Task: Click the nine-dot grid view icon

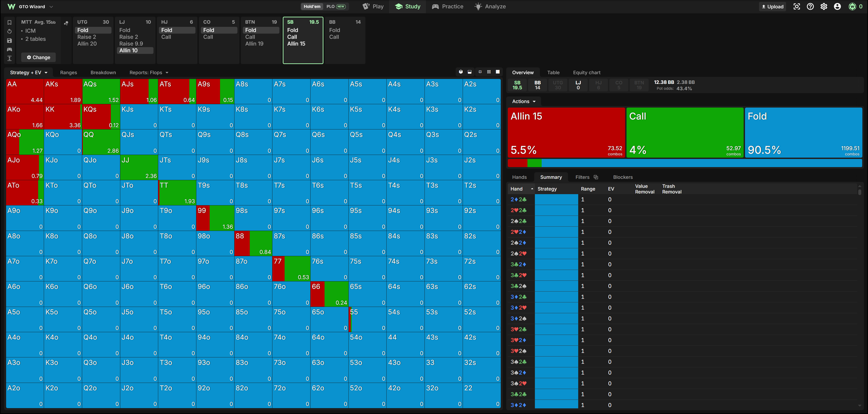Action: (x=489, y=72)
